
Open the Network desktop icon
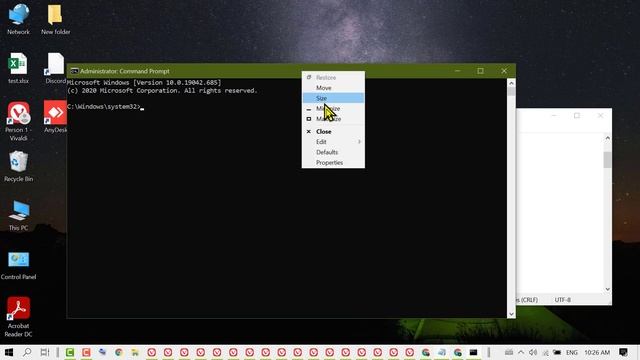point(18,19)
